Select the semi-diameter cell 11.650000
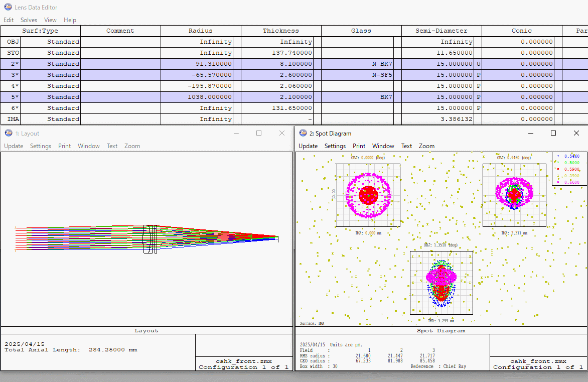 tap(437, 53)
